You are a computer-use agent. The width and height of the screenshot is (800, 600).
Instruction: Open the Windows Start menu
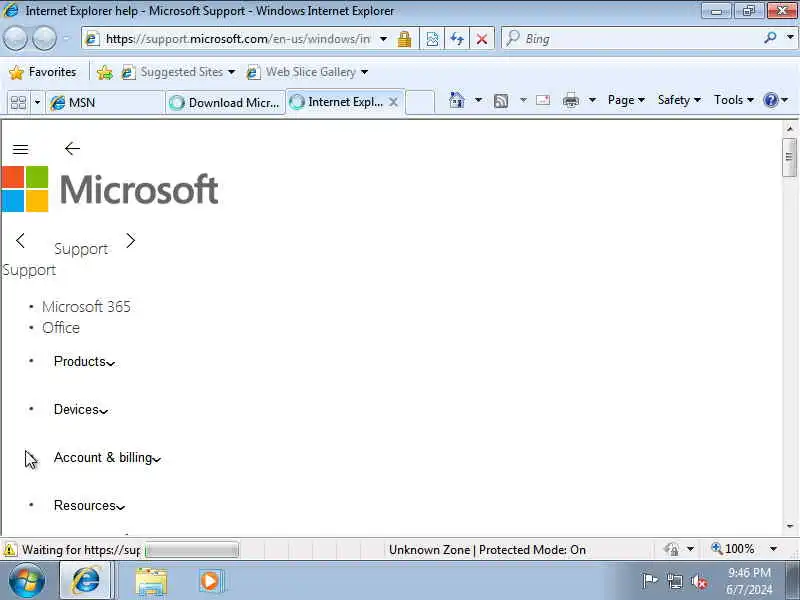27,580
